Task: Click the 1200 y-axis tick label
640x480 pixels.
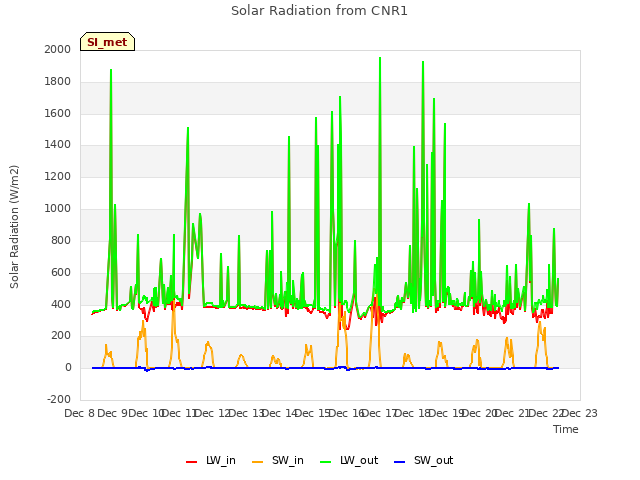Action: click(x=58, y=176)
